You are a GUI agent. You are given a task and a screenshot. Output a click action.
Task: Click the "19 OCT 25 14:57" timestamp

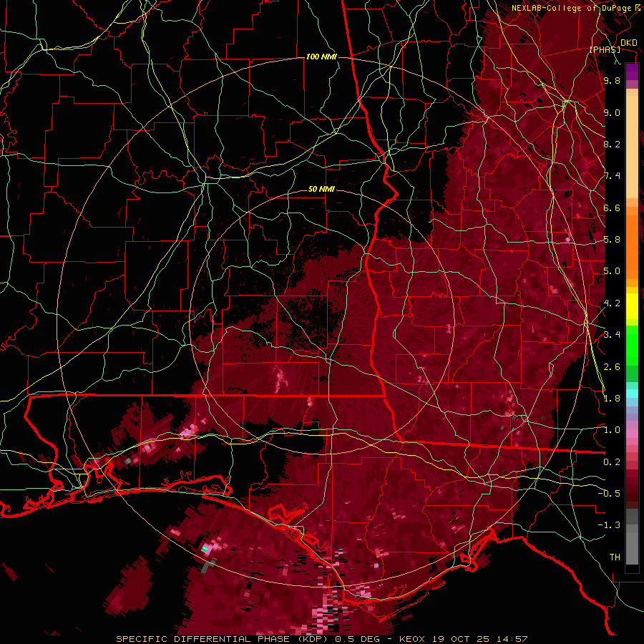pos(479,639)
